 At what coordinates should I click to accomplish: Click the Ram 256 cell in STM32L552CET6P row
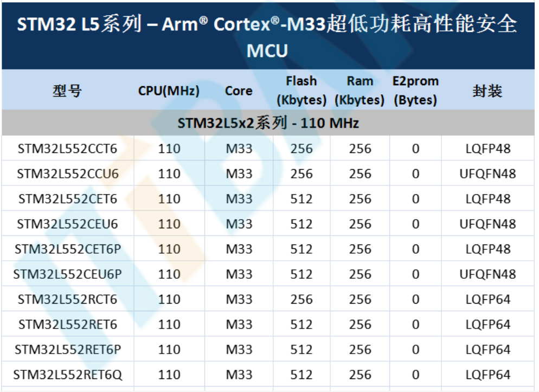point(360,249)
